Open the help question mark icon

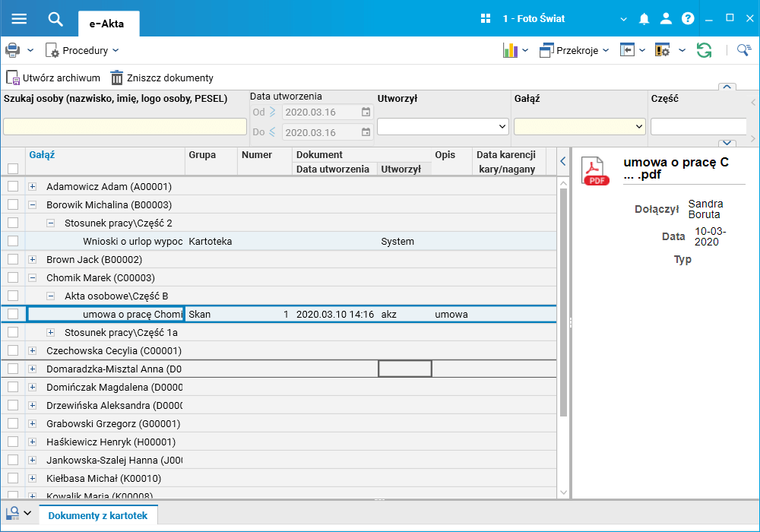688,19
